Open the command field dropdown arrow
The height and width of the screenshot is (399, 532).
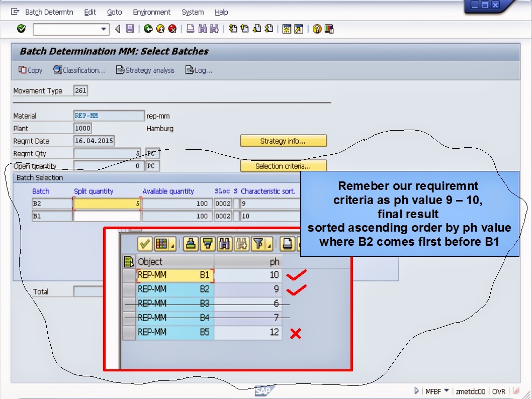pos(104,29)
